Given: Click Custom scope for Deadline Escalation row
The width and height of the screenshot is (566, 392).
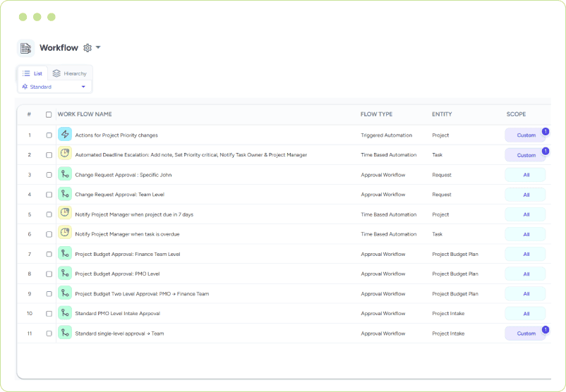Looking at the screenshot, I should (525, 155).
